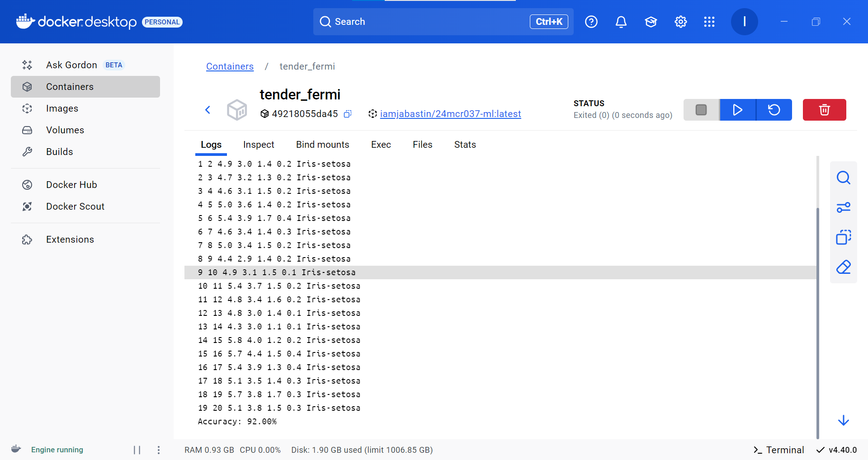The width and height of the screenshot is (868, 460).
Task: Open Docker Hub from sidebar
Action: tap(85, 185)
